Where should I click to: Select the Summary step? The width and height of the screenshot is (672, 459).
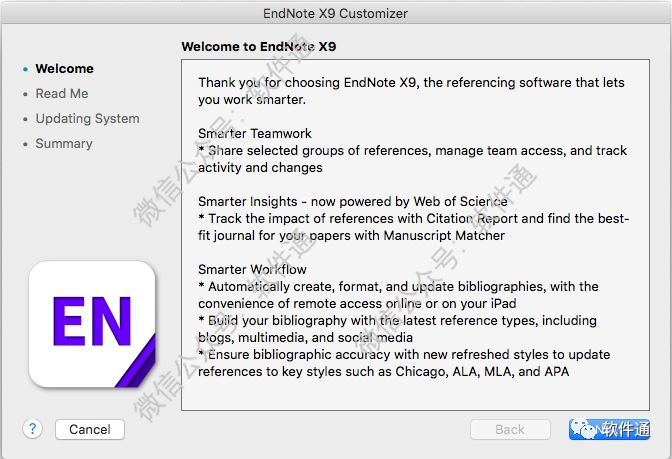coord(64,144)
